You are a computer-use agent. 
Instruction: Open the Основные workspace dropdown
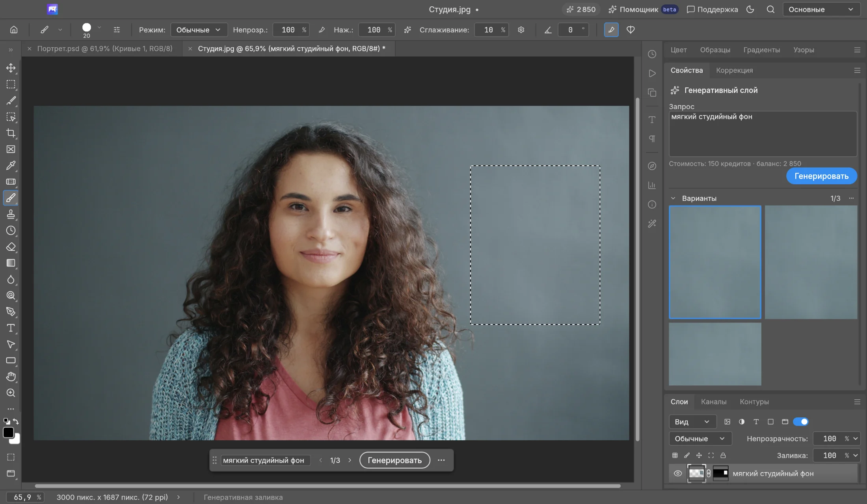(x=821, y=9)
